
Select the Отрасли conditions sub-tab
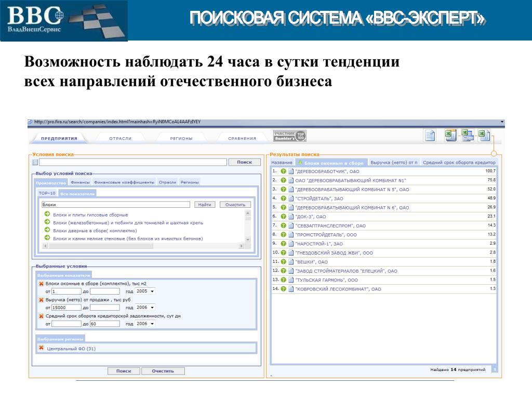pyautogui.click(x=167, y=182)
